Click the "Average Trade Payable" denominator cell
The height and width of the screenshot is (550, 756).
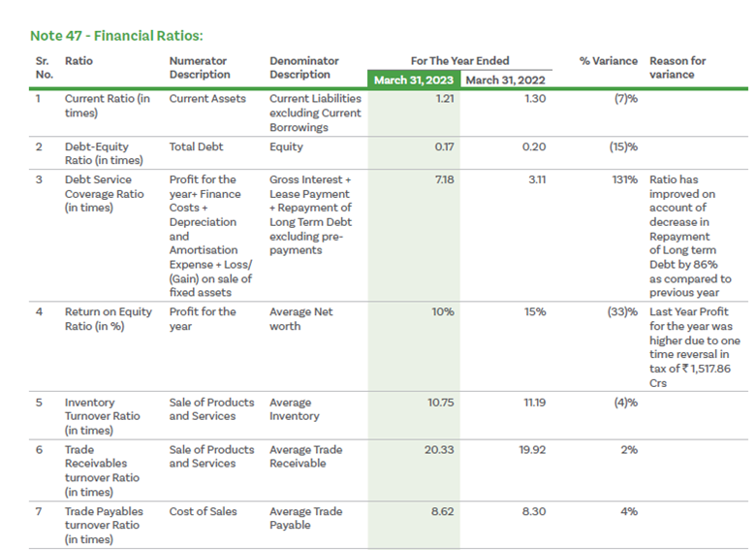[x=305, y=518]
